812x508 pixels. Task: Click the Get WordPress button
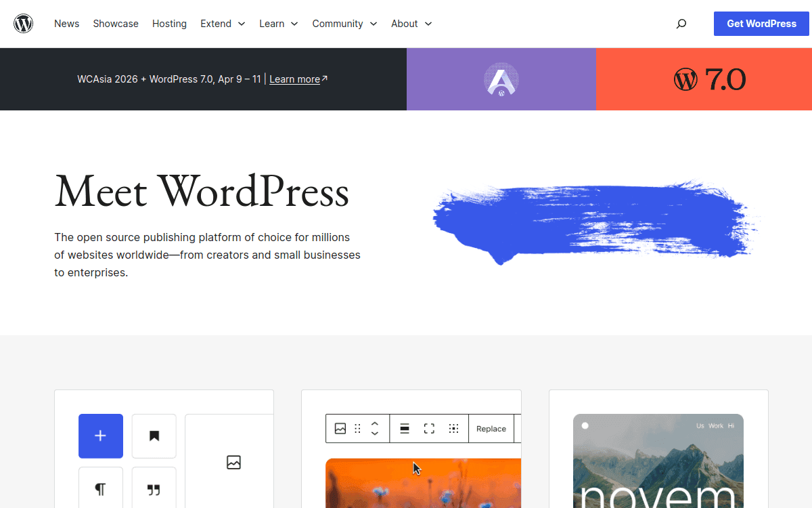[761, 23]
